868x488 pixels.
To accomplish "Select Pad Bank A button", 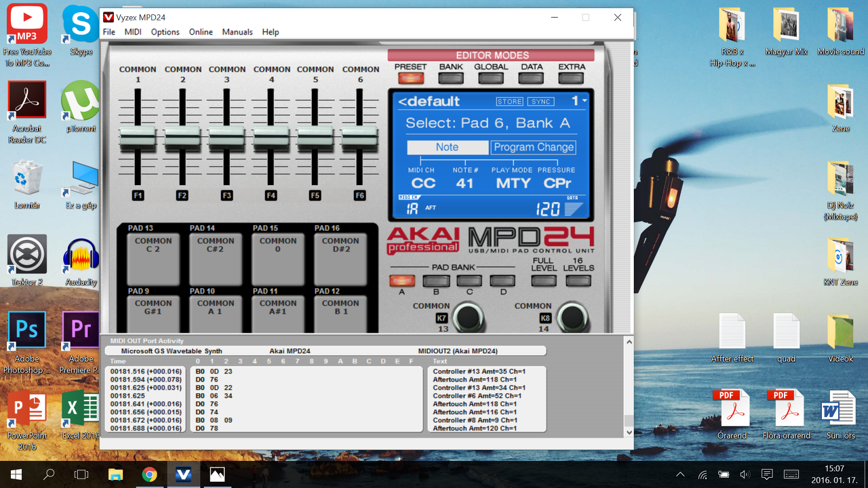I will click(x=402, y=281).
